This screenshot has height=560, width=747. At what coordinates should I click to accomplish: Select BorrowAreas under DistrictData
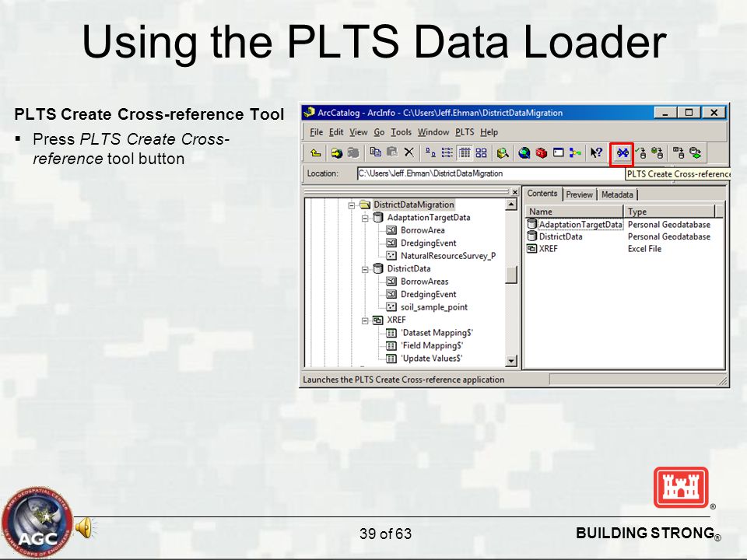click(x=424, y=282)
